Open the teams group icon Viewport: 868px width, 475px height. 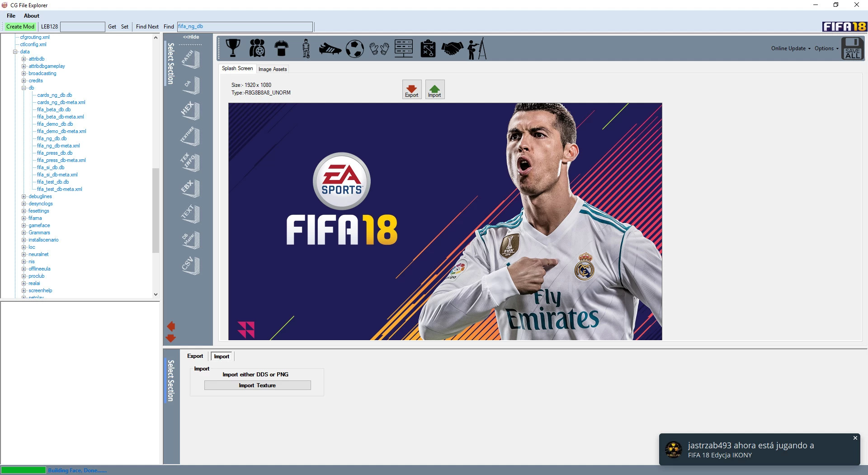point(257,48)
